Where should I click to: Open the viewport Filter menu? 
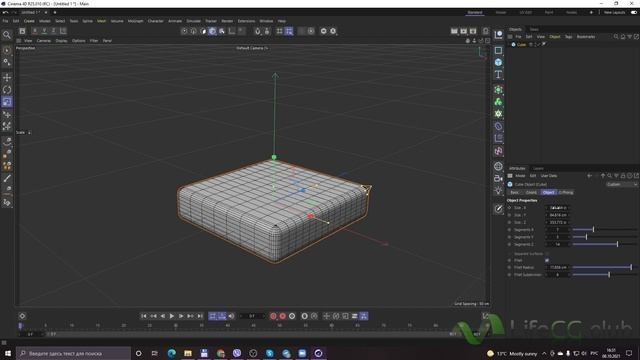point(94,41)
